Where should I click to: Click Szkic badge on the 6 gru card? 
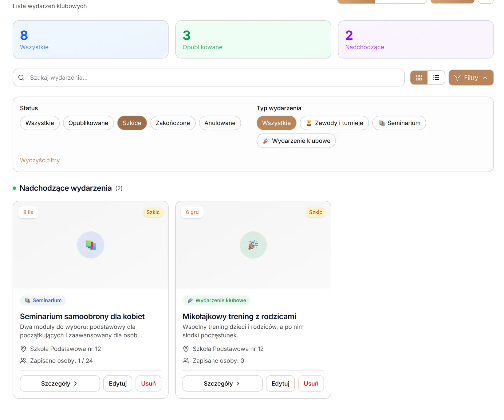point(316,212)
